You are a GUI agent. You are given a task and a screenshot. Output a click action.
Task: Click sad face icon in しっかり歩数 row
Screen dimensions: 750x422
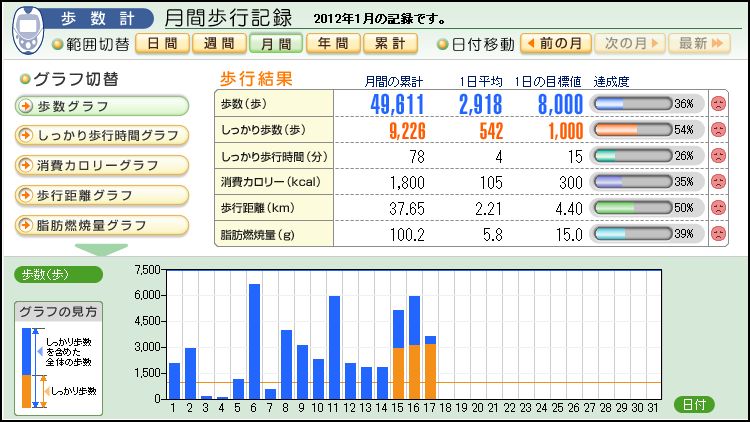[x=718, y=130]
